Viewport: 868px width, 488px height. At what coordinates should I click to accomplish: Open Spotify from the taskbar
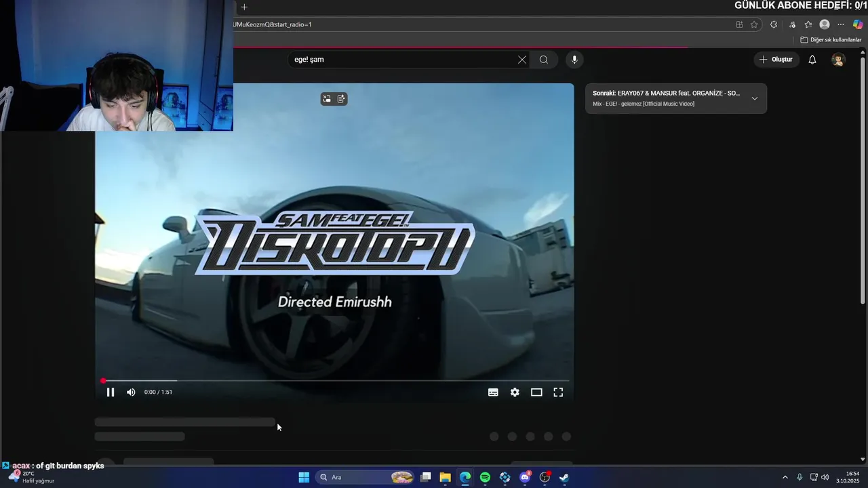click(x=485, y=477)
